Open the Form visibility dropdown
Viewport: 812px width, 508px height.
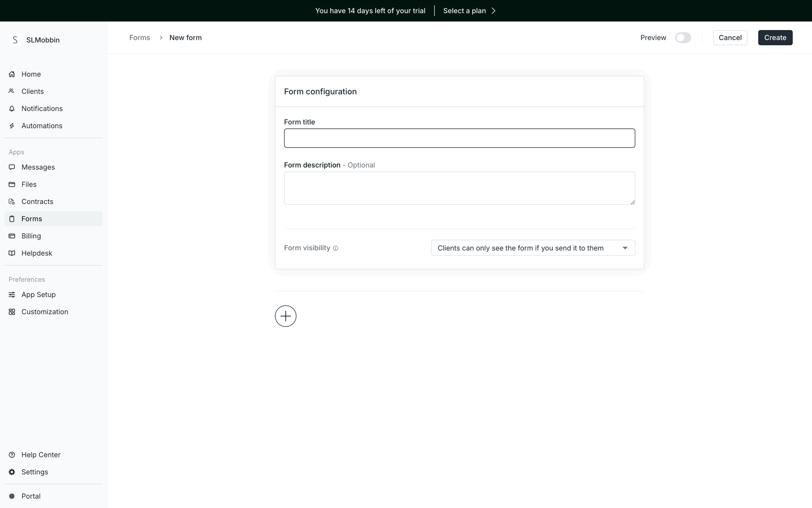[x=533, y=248]
